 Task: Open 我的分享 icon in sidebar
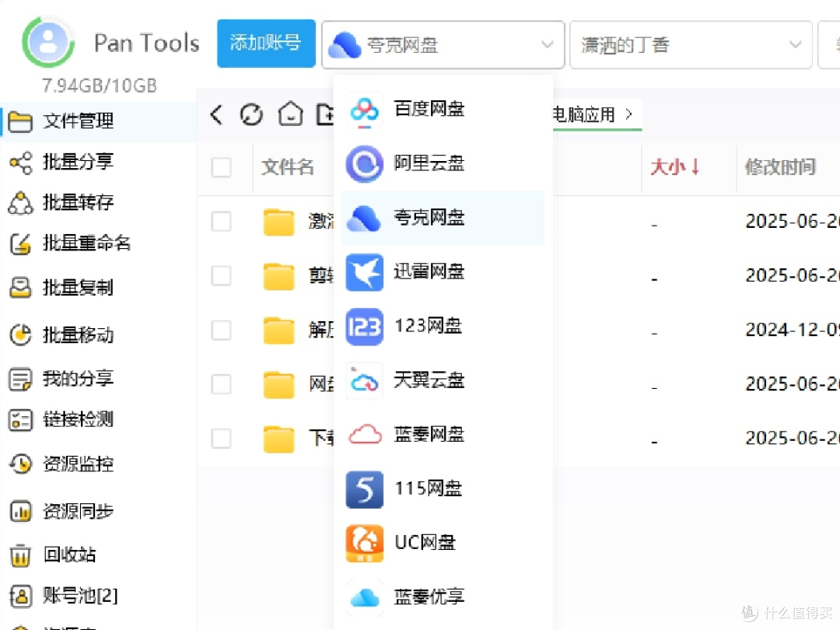click(x=20, y=380)
